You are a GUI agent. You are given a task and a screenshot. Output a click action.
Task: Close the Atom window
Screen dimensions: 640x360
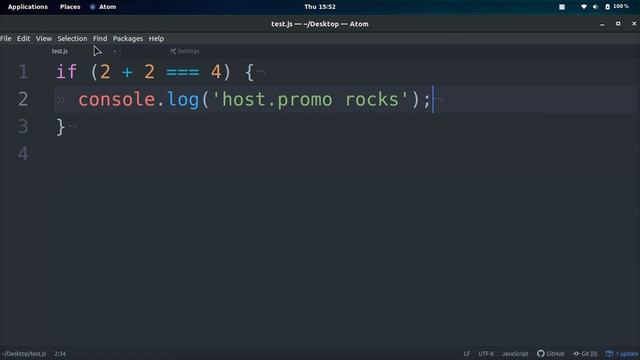pos(634,24)
